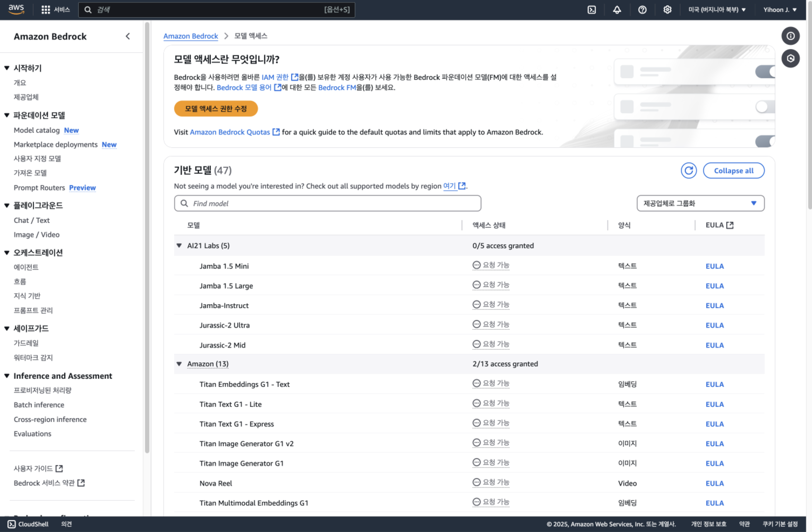Collapse the Amazon Bedrock sidebar

click(128, 36)
